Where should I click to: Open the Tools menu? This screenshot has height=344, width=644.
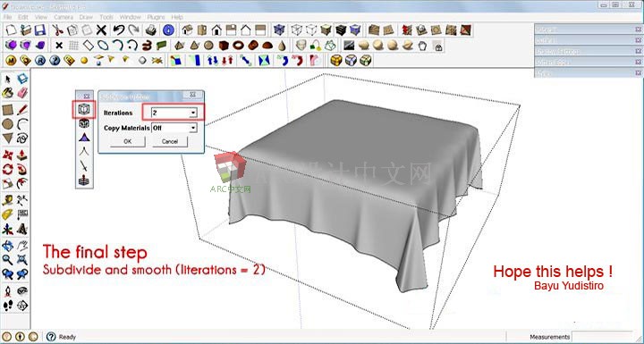[106, 17]
